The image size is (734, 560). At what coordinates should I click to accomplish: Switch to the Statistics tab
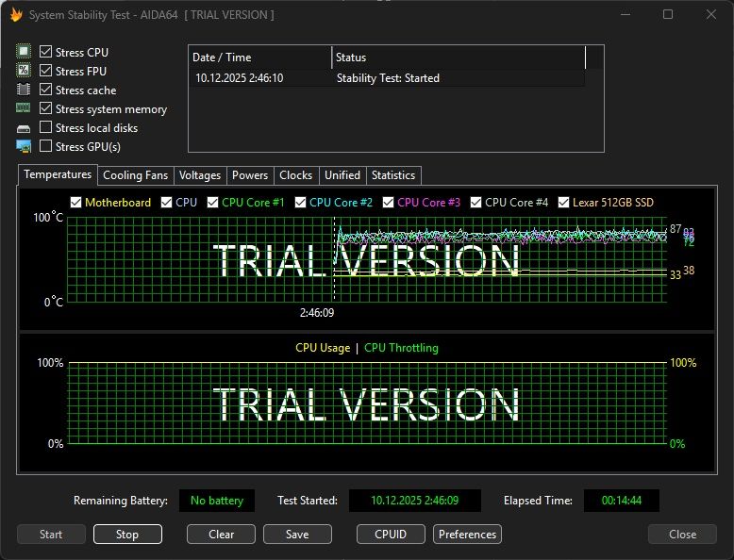393,175
